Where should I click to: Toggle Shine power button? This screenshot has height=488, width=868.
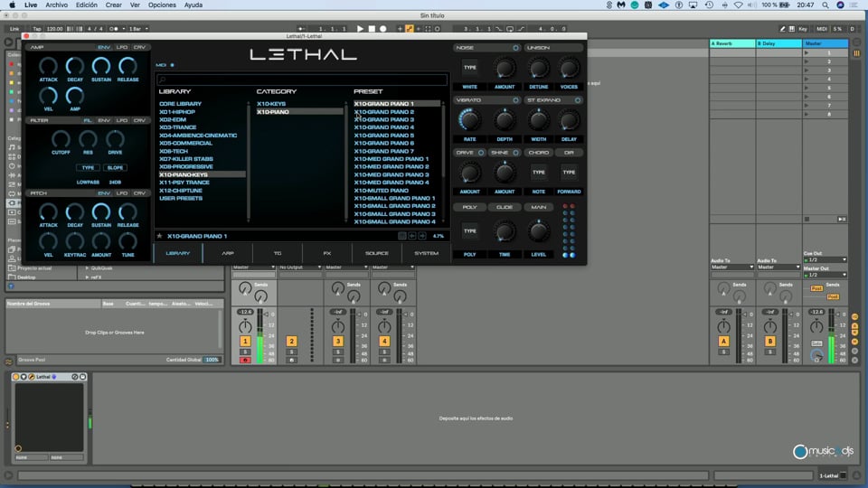click(515, 153)
